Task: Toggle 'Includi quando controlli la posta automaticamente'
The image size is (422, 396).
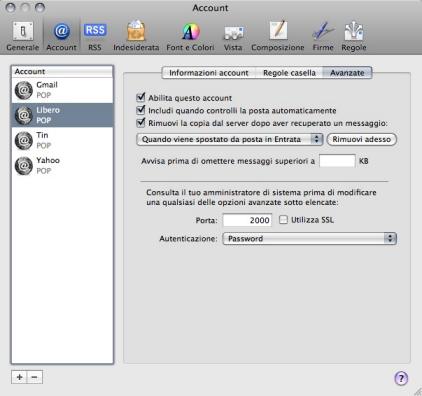Action: pyautogui.click(x=141, y=110)
